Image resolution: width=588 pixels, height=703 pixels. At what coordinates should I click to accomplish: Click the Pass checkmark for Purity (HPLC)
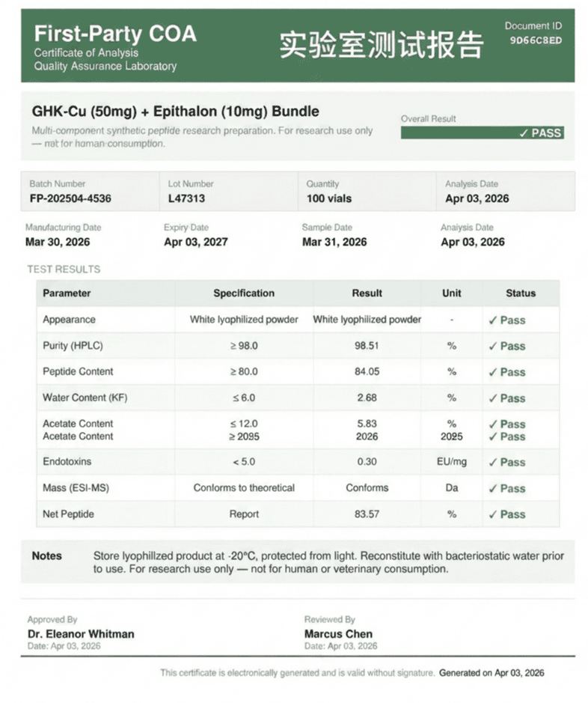click(506, 346)
